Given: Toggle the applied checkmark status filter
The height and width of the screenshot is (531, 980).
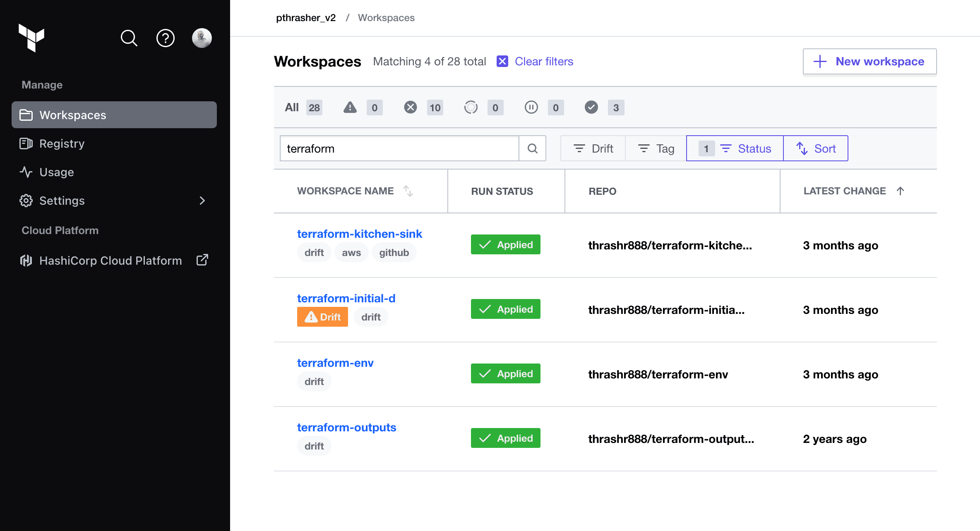Looking at the screenshot, I should point(591,108).
